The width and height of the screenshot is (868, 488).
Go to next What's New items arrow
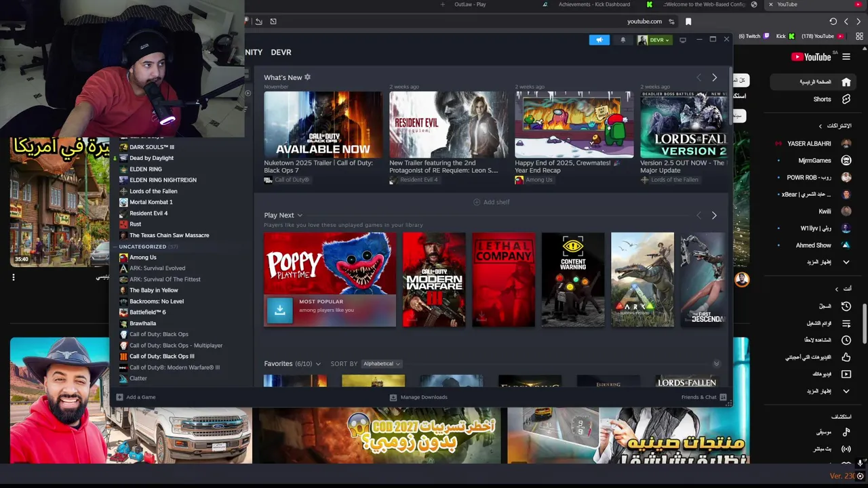(714, 78)
